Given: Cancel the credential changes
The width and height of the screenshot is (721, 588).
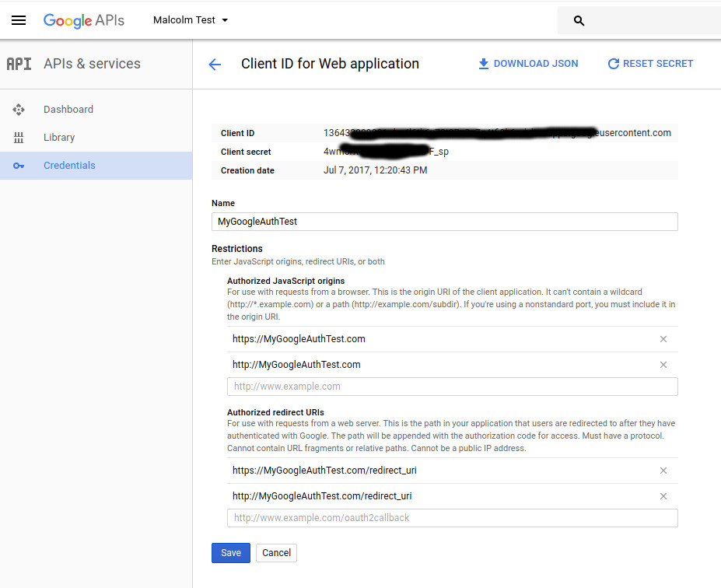Looking at the screenshot, I should click(x=276, y=553).
